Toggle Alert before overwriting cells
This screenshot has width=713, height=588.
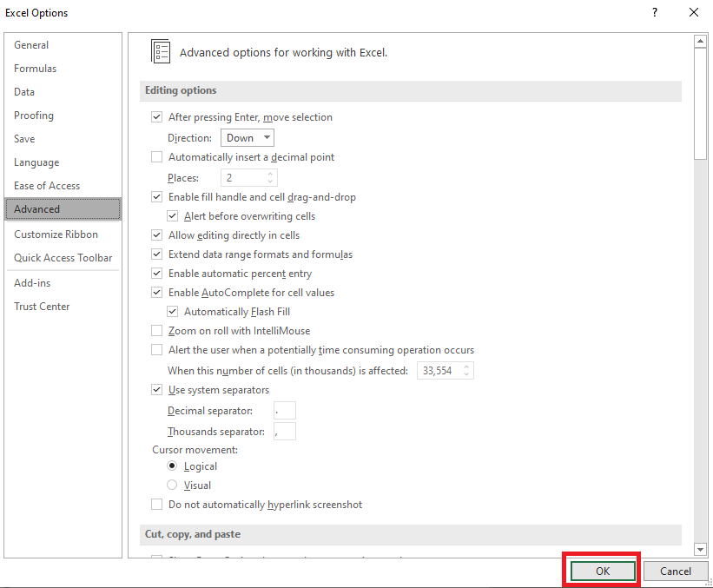coord(172,216)
